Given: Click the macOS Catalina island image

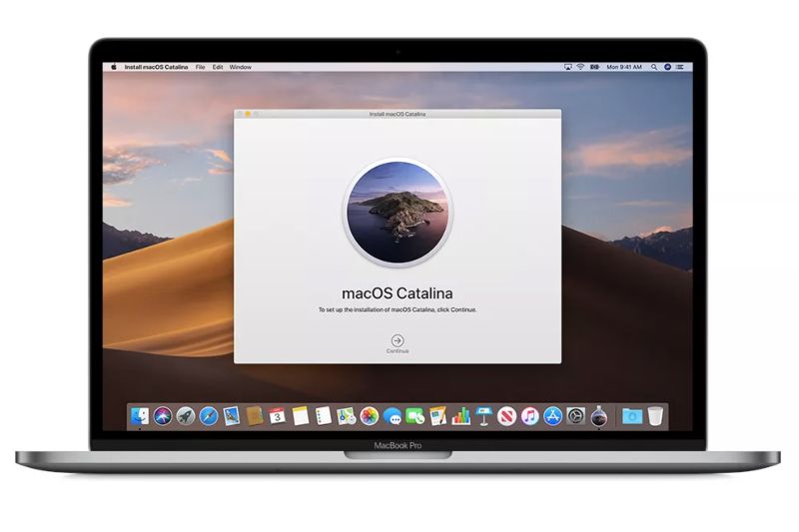Looking at the screenshot, I should 398,212.
